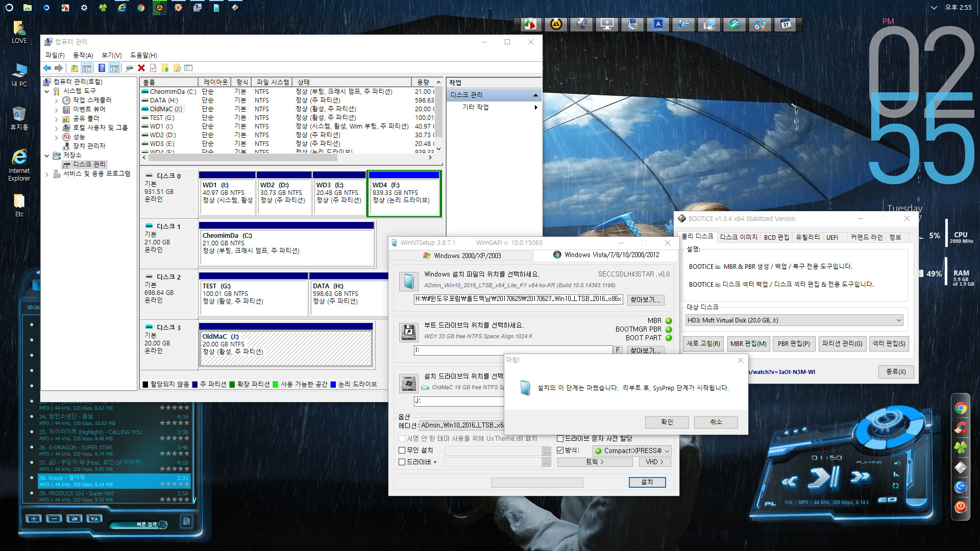Click Internet Explorer icon in top taskbar

tap(121, 8)
